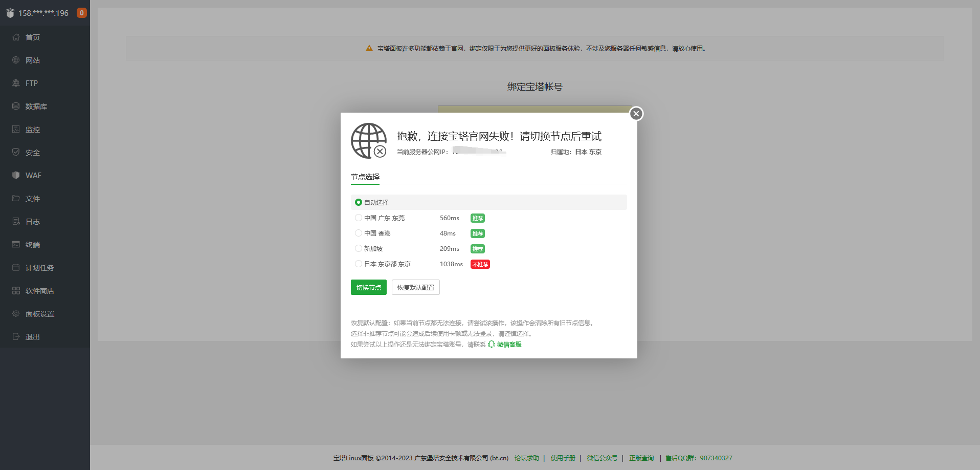Click the 恢复默认配置 button
The height and width of the screenshot is (470, 980).
(x=416, y=287)
